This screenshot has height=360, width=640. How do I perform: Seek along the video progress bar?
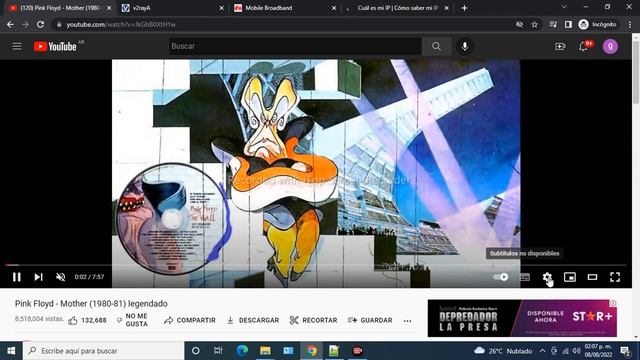coord(316,265)
